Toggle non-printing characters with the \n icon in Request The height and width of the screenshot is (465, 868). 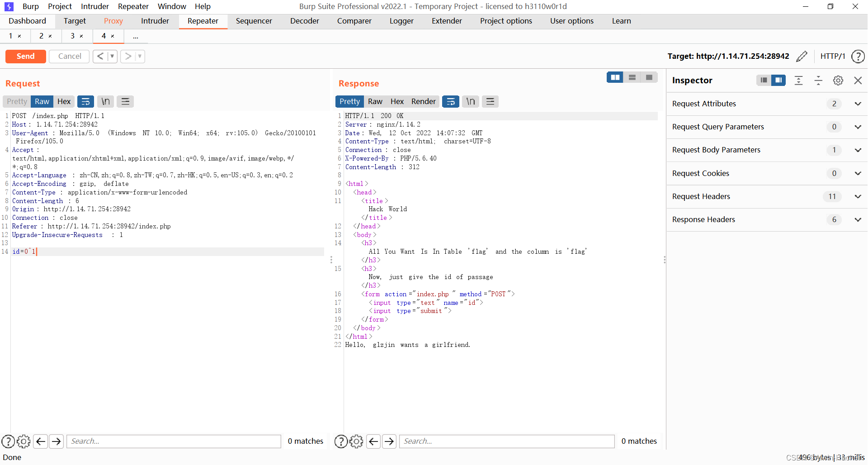coord(105,101)
